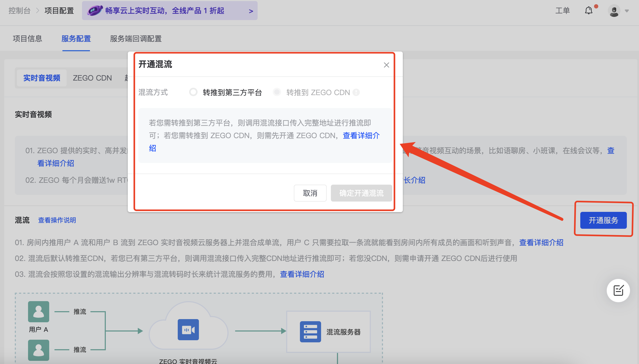Click the 用户 A avatar icon
The image size is (639, 364).
click(x=39, y=311)
